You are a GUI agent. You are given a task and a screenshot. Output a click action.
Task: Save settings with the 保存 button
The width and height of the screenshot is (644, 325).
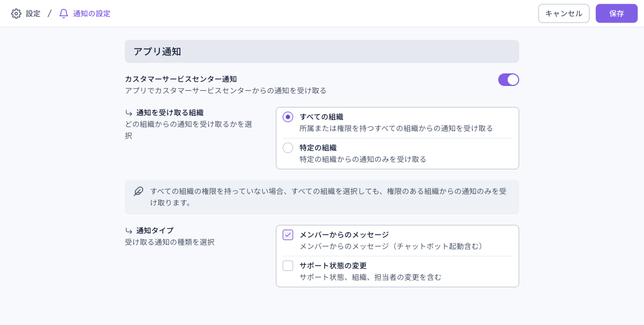tap(617, 14)
